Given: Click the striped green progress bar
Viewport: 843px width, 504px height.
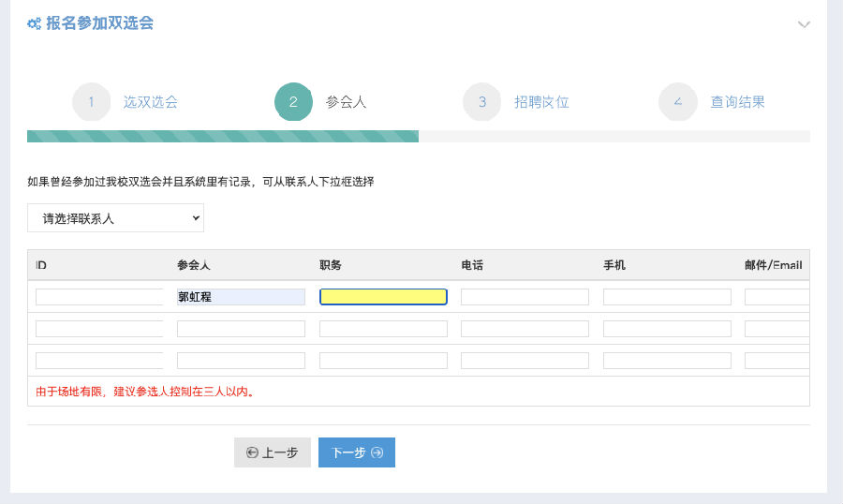Looking at the screenshot, I should point(223,136).
